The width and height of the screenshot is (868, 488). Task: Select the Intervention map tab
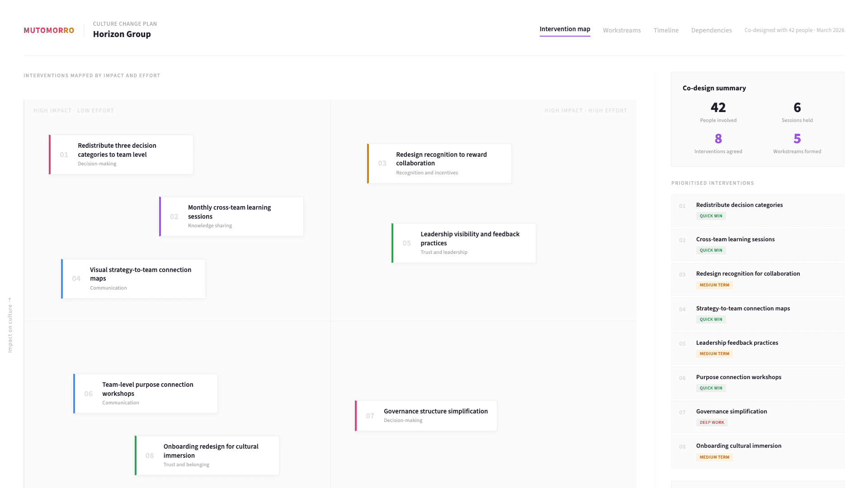tap(565, 29)
